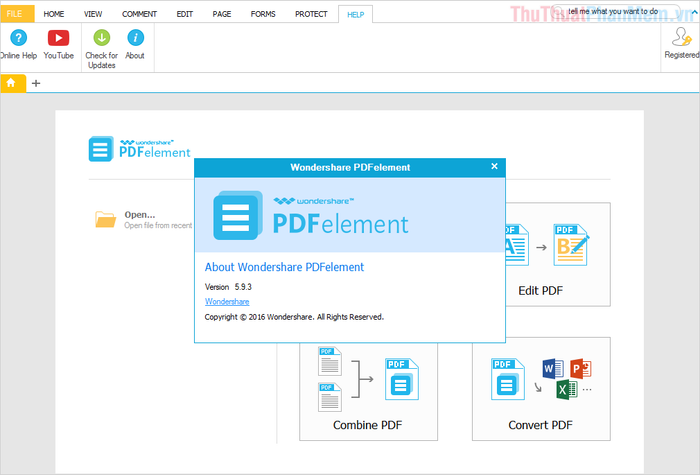
Task: Collapse the ribbon with the top-right chevron
Action: click(x=694, y=12)
